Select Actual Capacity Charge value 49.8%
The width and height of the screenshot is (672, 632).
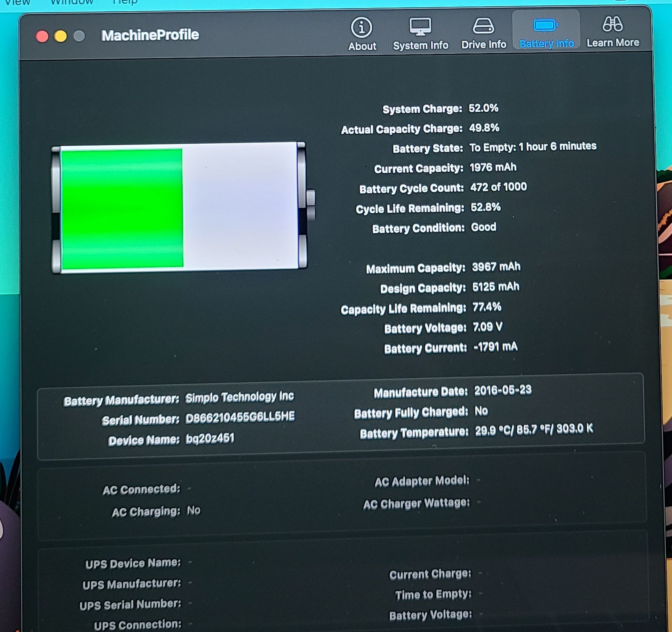pyautogui.click(x=484, y=128)
